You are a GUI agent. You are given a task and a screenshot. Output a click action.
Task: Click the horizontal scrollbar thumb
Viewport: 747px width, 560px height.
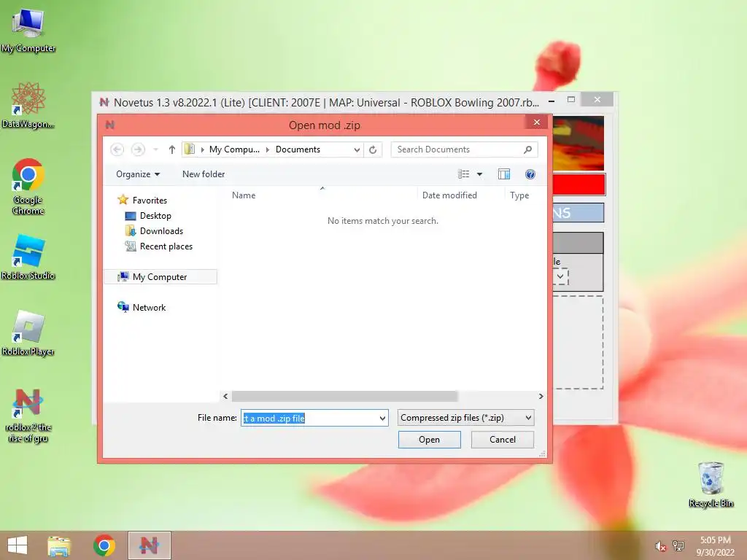344,396
